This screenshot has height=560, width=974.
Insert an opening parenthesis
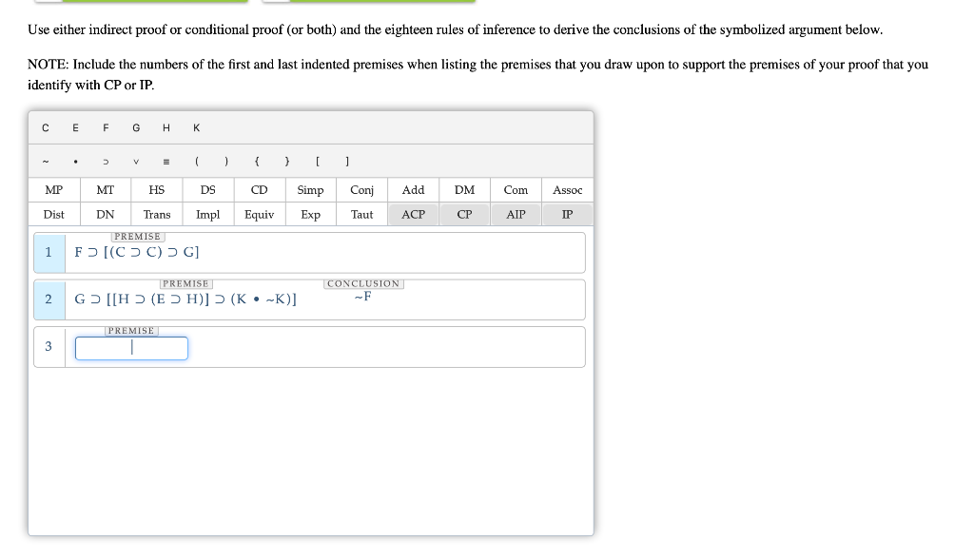(x=196, y=161)
